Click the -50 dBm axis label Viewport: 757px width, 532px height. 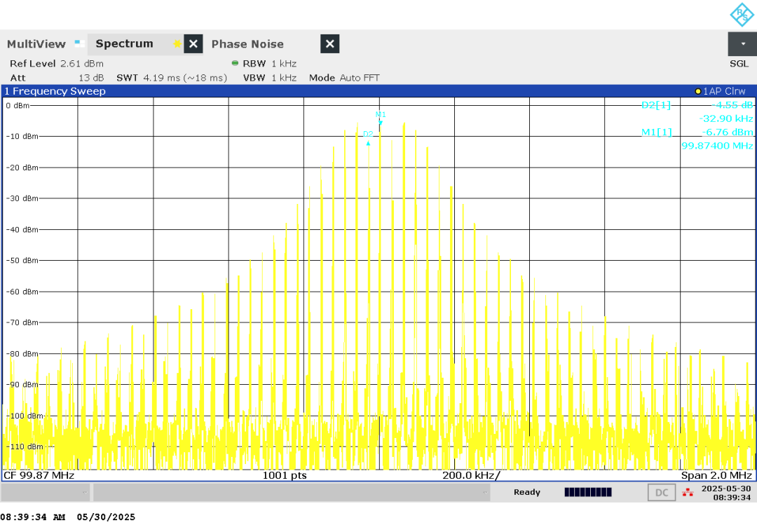click(22, 261)
